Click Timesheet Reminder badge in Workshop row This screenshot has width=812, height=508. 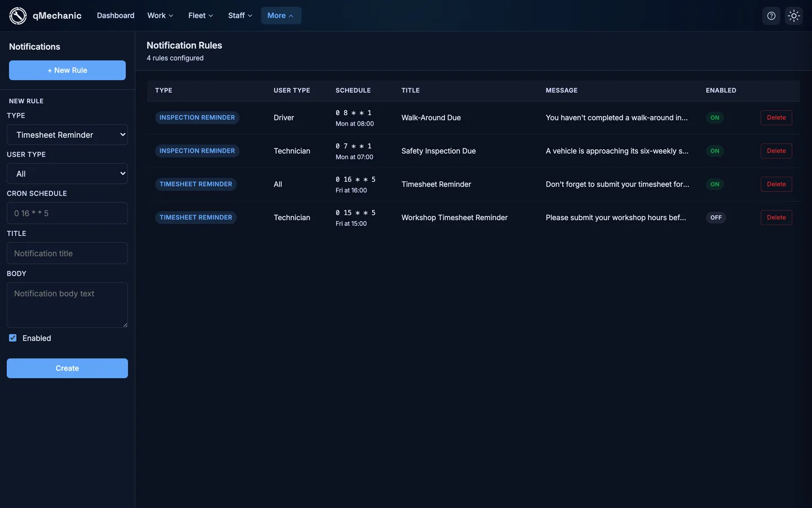(x=196, y=218)
